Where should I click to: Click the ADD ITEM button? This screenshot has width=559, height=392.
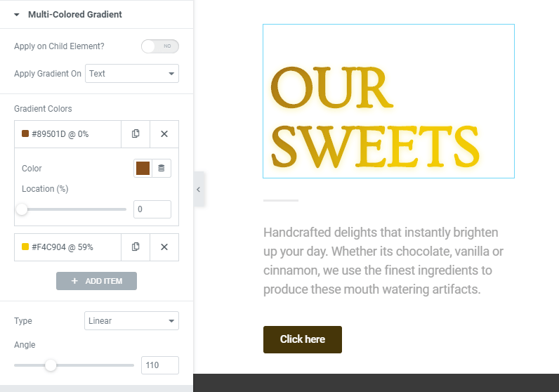(96, 281)
